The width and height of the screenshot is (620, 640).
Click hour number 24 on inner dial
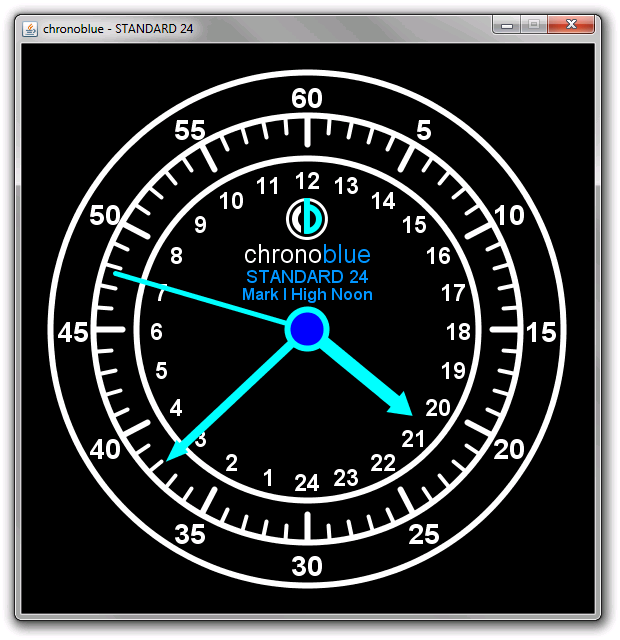pos(307,484)
